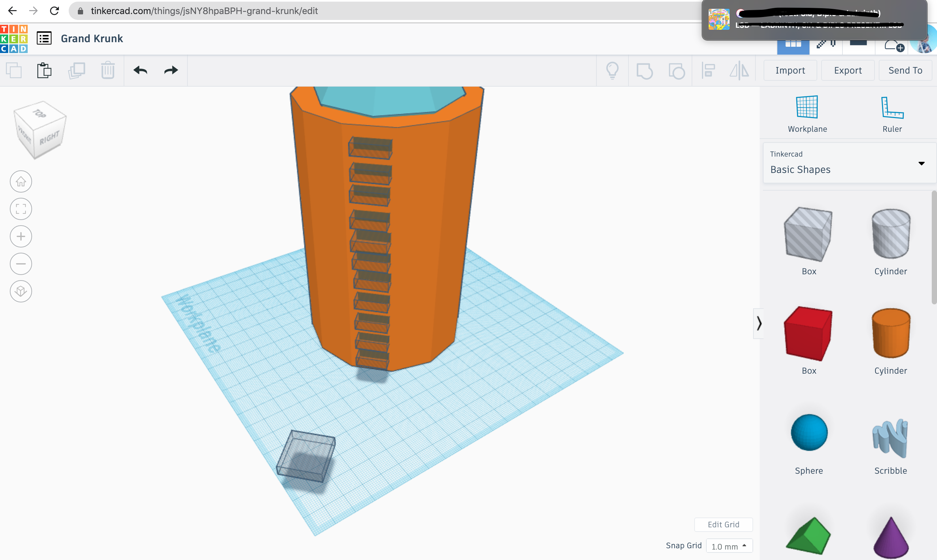Click the Paste clipboard icon
Viewport: 937px width, 560px height.
pos(44,71)
